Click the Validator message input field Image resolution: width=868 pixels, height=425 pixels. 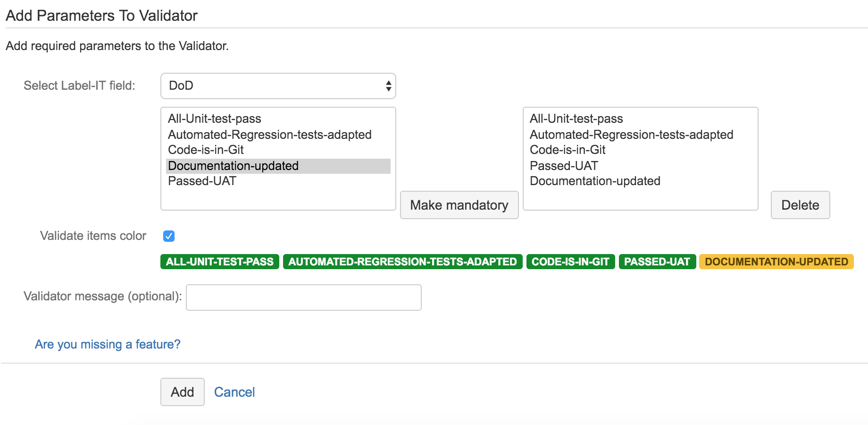[x=303, y=297]
